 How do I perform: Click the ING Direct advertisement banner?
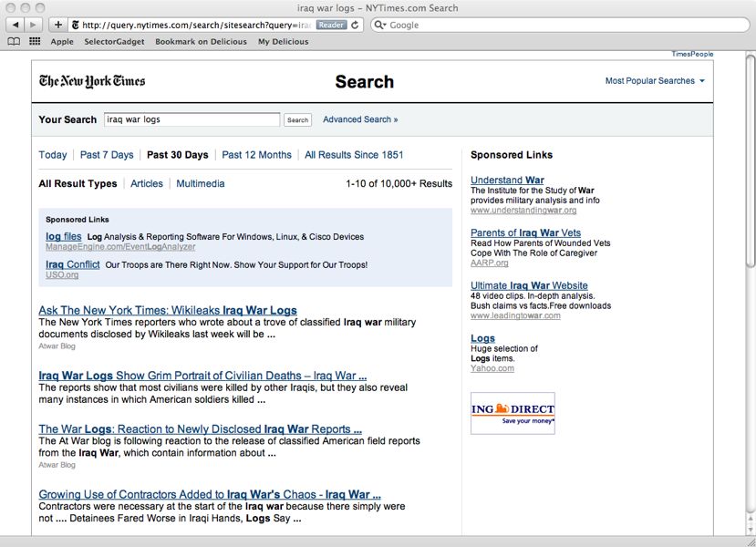(x=513, y=414)
